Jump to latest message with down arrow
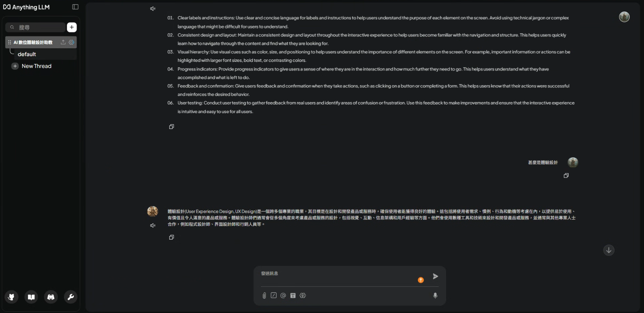Viewport: 644px width, 313px height. (x=609, y=250)
